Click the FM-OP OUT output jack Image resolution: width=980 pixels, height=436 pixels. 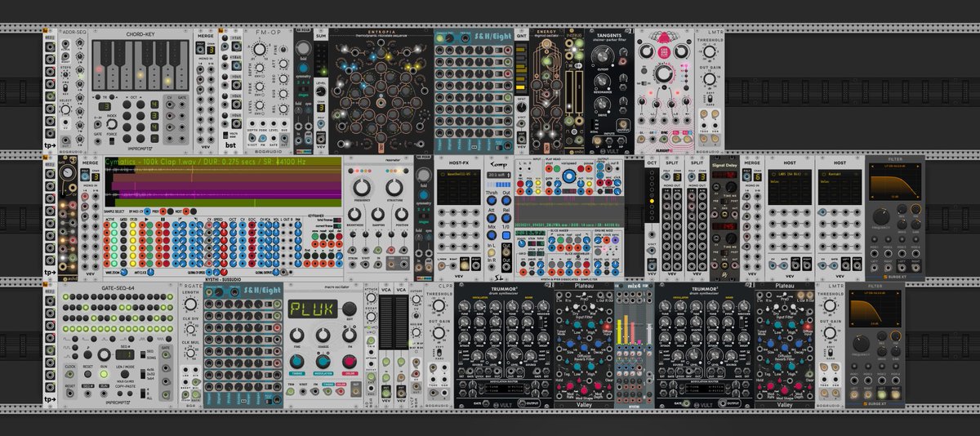coord(284,138)
